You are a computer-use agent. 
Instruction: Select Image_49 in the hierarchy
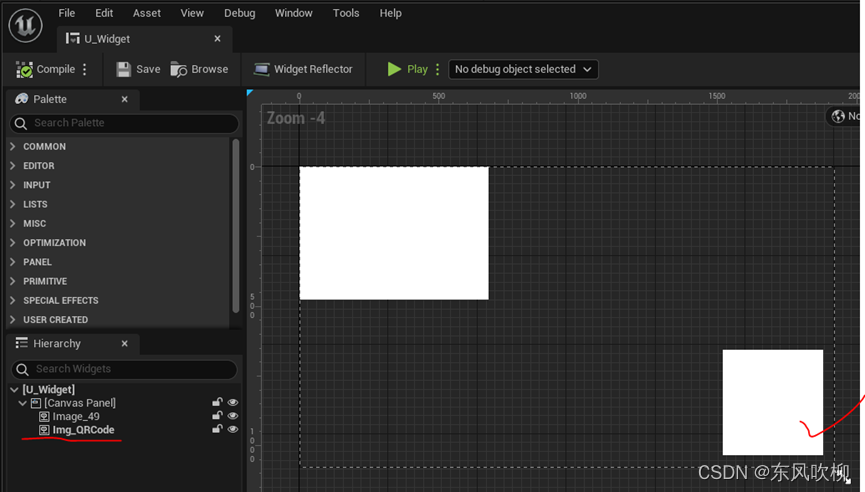click(76, 416)
